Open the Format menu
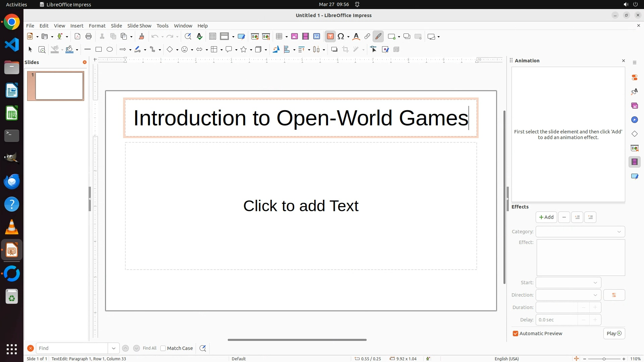The image size is (644, 362). pyautogui.click(x=97, y=26)
